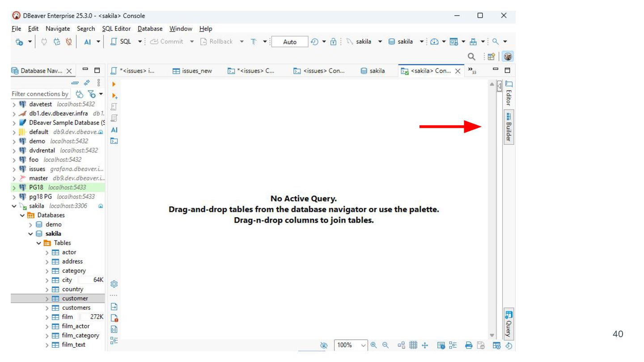
Task: Toggle the crossed-eye visibility icon in the bottom bar
Action: pyautogui.click(x=324, y=345)
